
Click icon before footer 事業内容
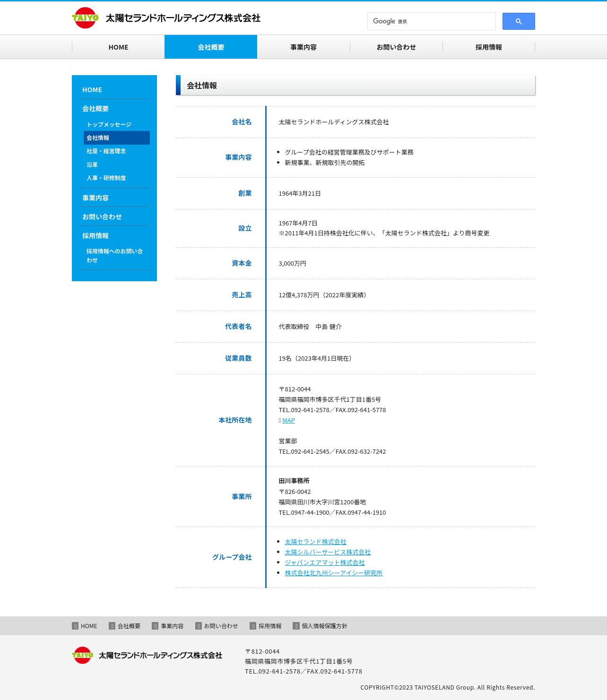coord(155,626)
